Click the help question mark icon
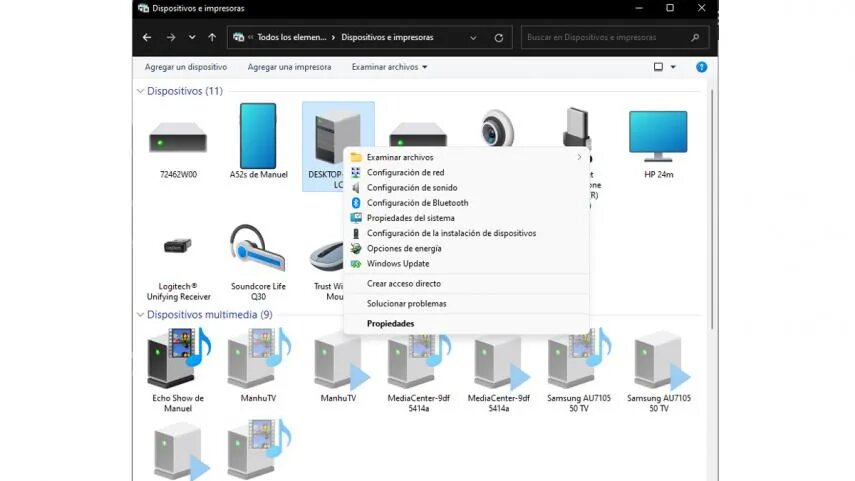The width and height of the screenshot is (855, 481). [x=701, y=67]
